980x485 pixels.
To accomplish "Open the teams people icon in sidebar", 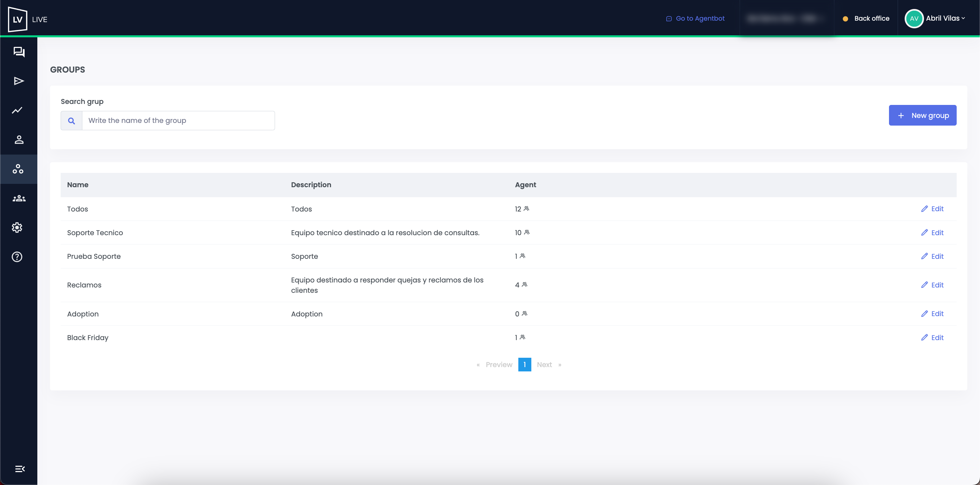I will [19, 199].
